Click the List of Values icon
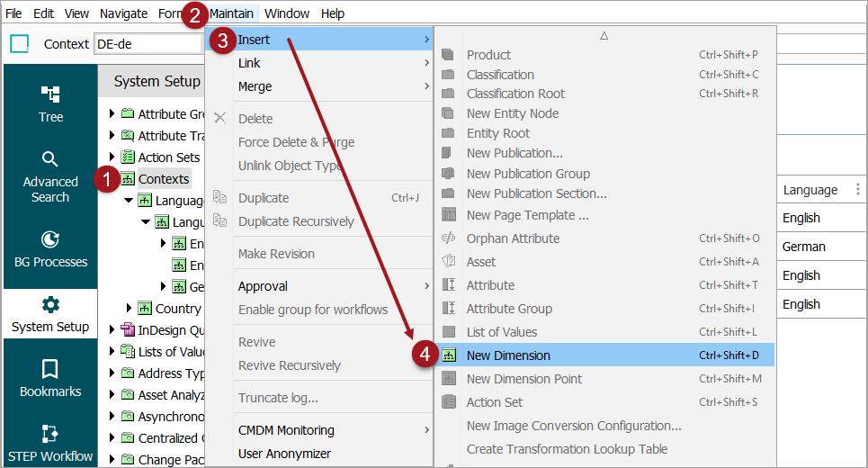Screen dimensions: 868x468 coord(449,332)
